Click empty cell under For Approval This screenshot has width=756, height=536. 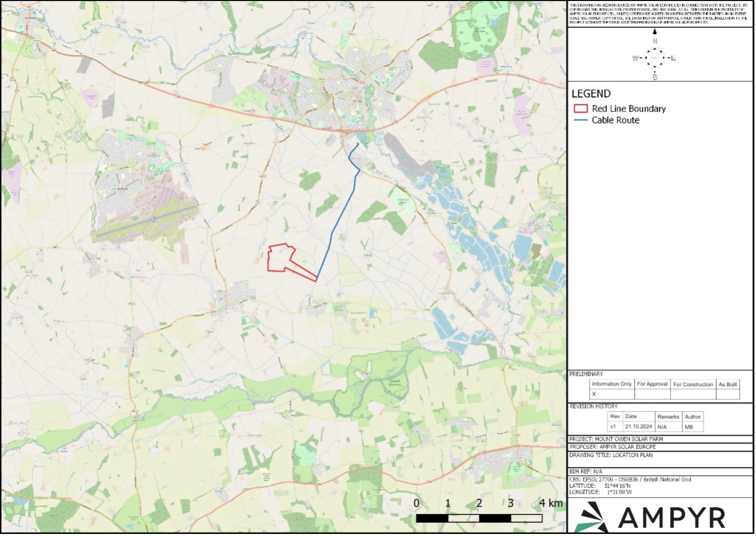pyautogui.click(x=652, y=394)
